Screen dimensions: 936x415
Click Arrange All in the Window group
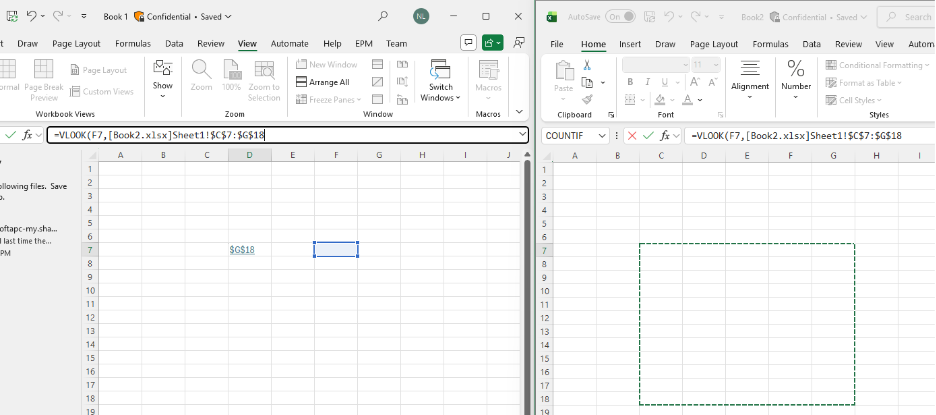click(x=323, y=82)
